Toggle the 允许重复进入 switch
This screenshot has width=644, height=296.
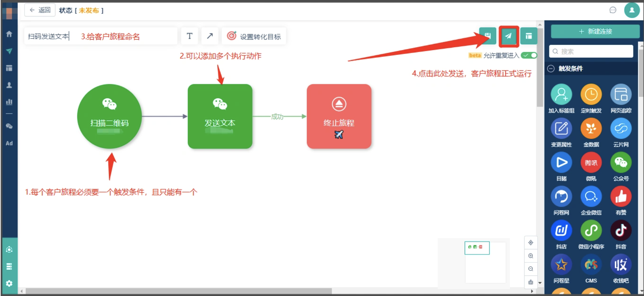click(x=529, y=55)
